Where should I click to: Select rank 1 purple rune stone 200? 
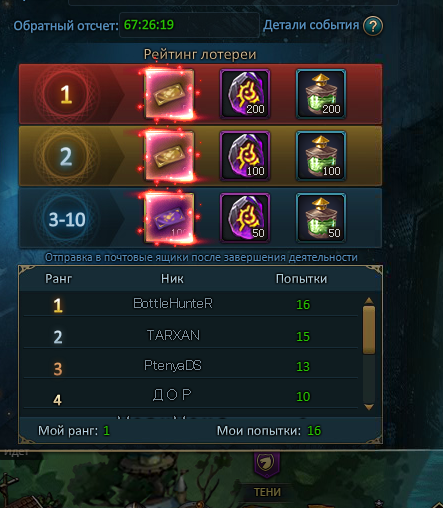[x=245, y=94]
